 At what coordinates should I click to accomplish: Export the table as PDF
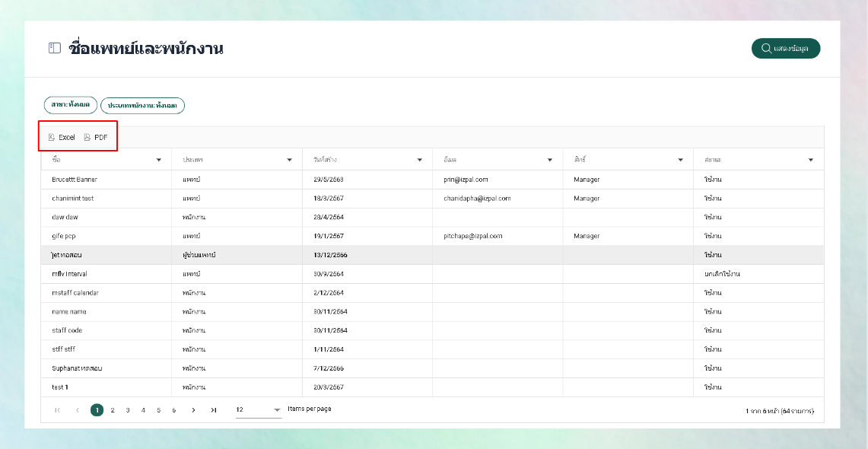(96, 137)
